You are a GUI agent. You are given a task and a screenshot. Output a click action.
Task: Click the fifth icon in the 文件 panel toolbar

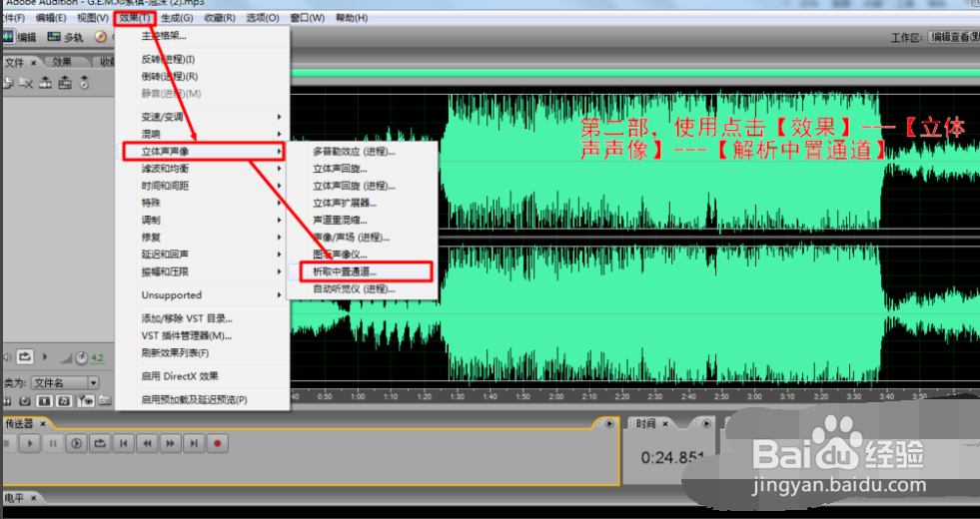pyautogui.click(x=84, y=83)
